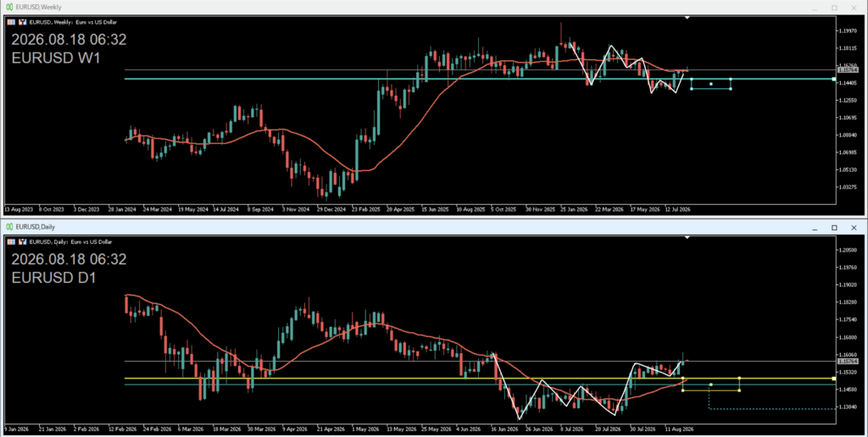
Task: Click the 1.14405 price on Weekly scale
Action: pos(848,82)
